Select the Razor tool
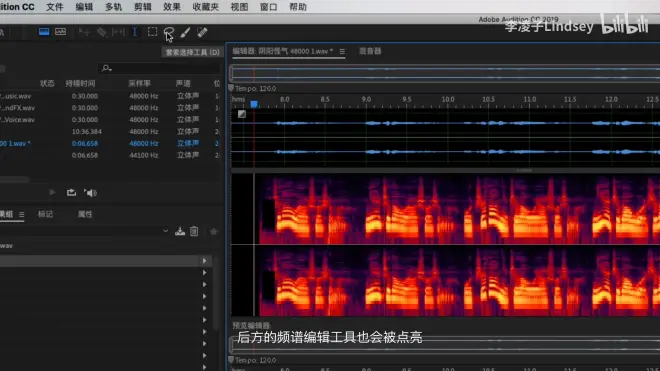This screenshot has width=660, height=371. (x=101, y=32)
